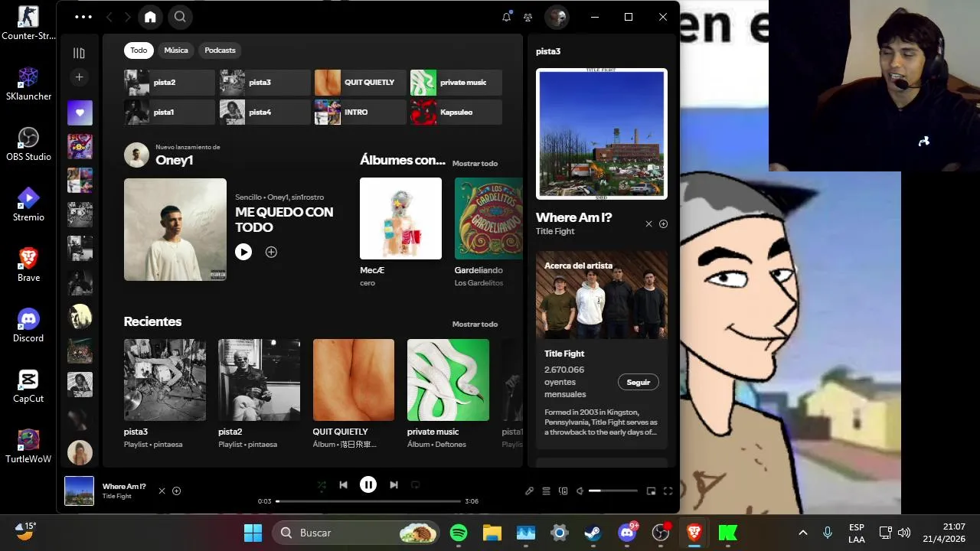Play ME QUEDO CON TODO single
Image resolution: width=980 pixels, height=551 pixels.
pos(243,252)
